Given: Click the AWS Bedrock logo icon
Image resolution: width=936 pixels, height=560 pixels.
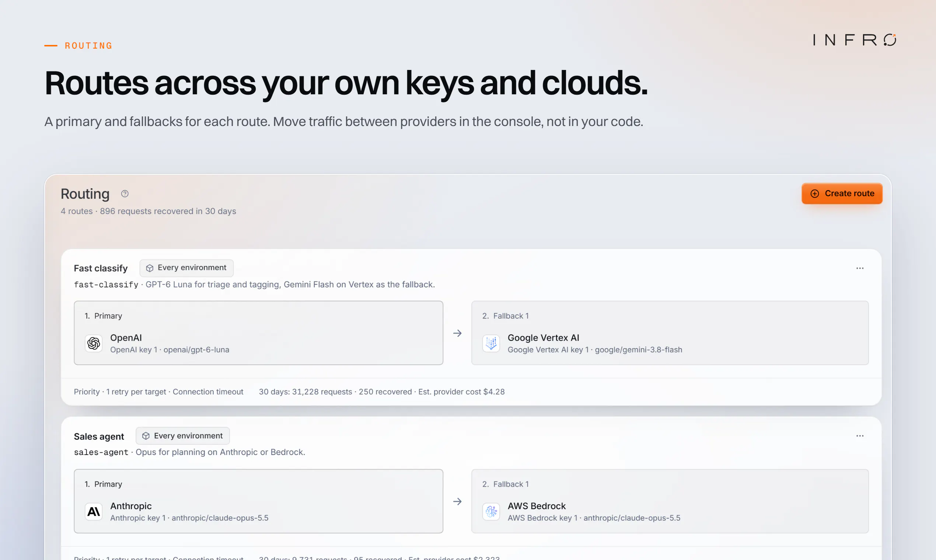Looking at the screenshot, I should [491, 512].
